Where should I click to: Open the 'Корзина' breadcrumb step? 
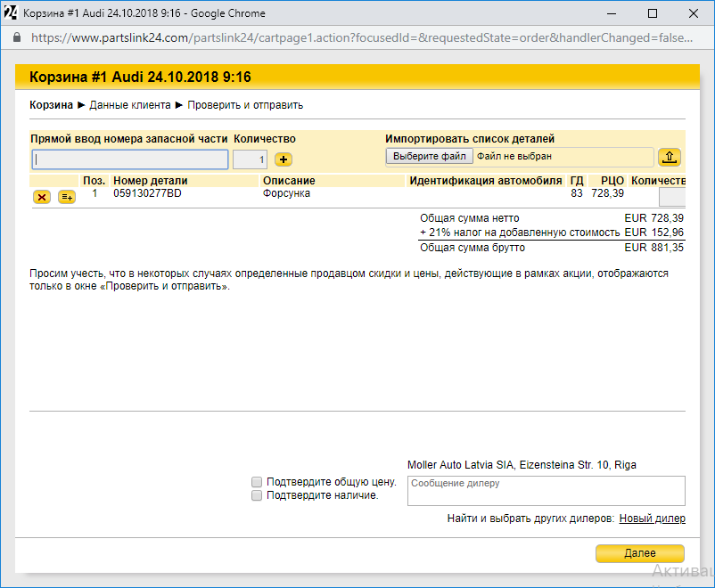click(52, 105)
